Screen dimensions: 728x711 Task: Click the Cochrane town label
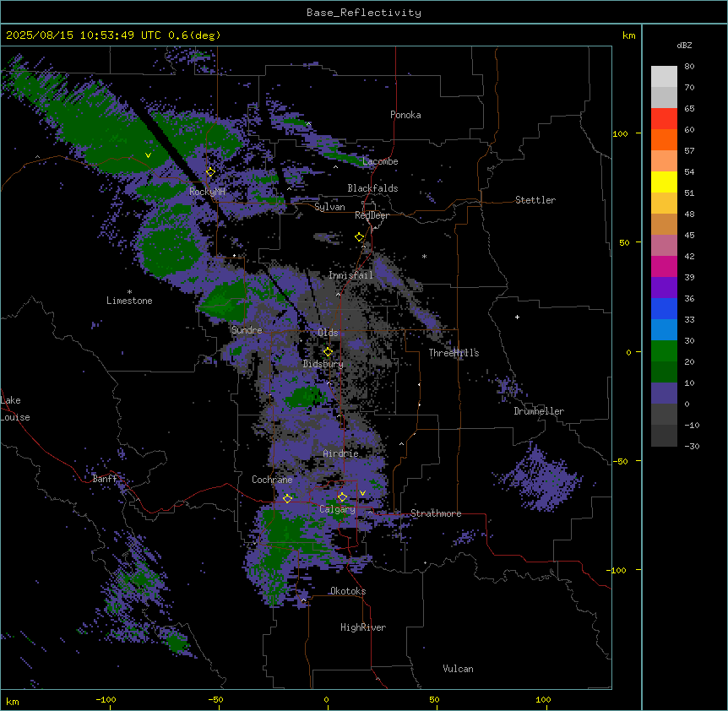(272, 480)
